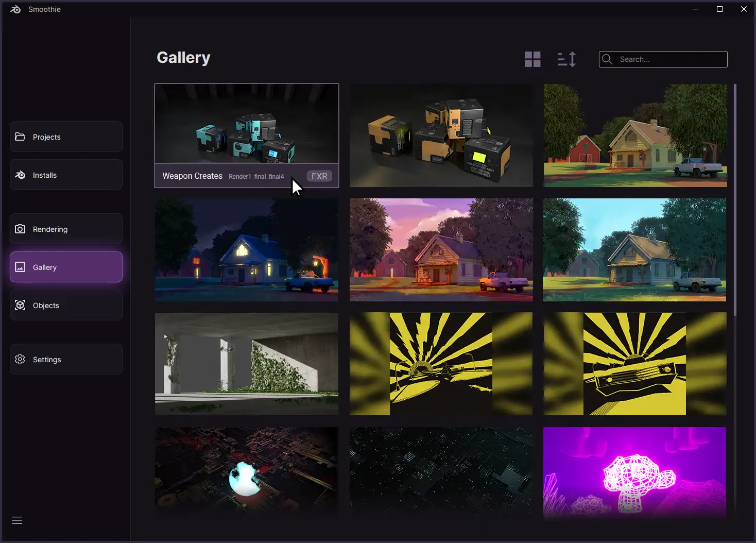Click the Blender logo in title bar
This screenshot has width=756, height=543.
tap(15, 9)
